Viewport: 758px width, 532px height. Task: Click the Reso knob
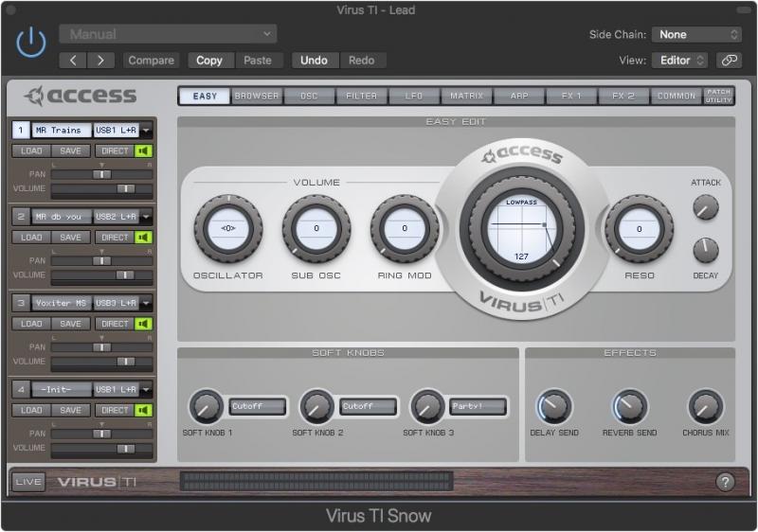[639, 228]
